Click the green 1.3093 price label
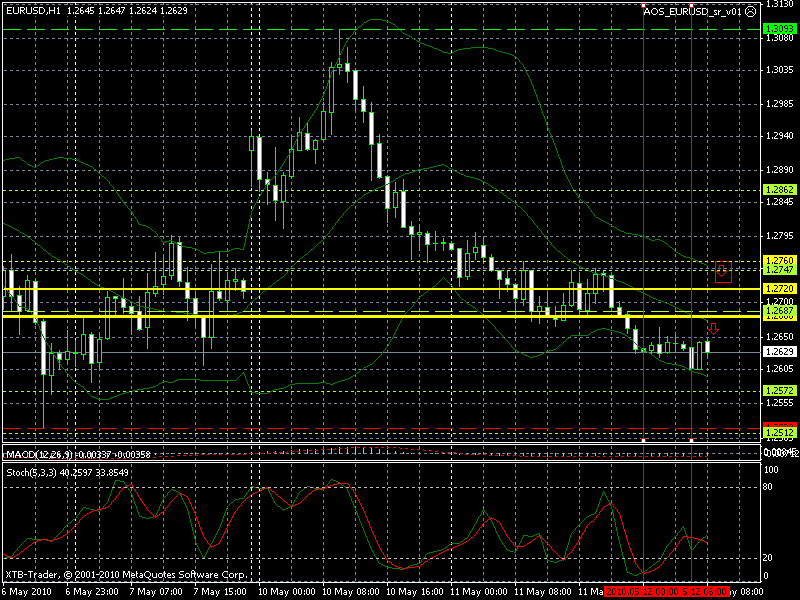The image size is (800, 600). (x=778, y=29)
